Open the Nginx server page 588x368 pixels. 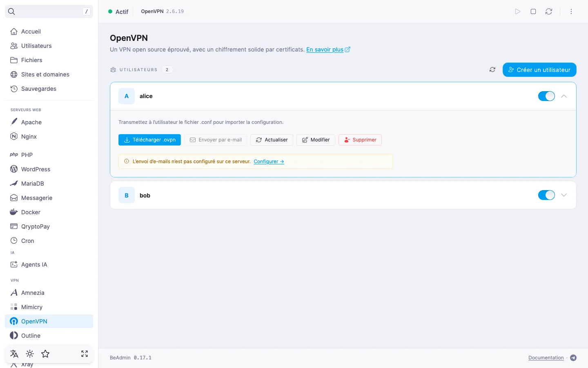(49, 137)
